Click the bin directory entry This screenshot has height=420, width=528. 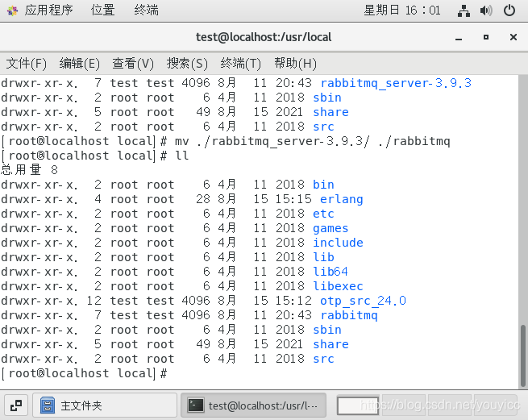323,185
